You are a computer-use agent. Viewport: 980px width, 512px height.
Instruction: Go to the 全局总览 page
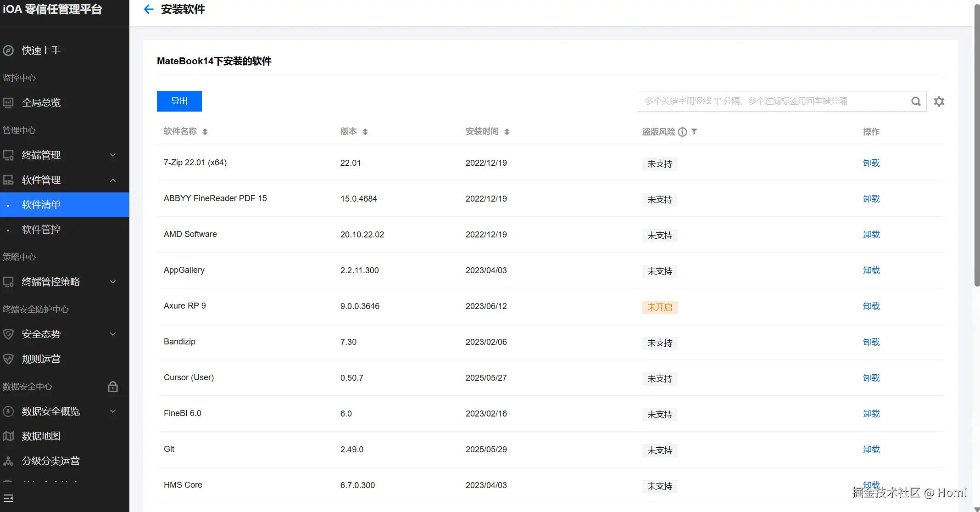[41, 103]
